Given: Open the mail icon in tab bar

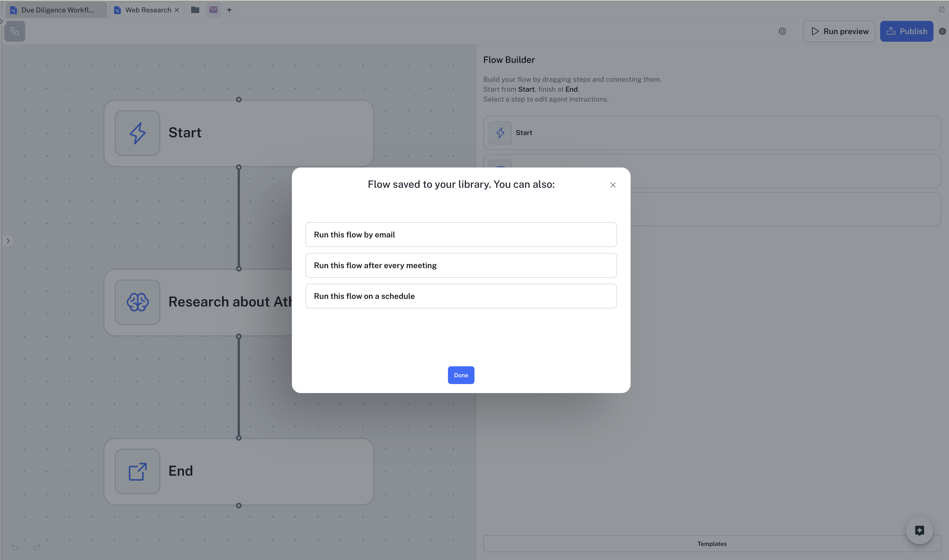Looking at the screenshot, I should coord(213,10).
